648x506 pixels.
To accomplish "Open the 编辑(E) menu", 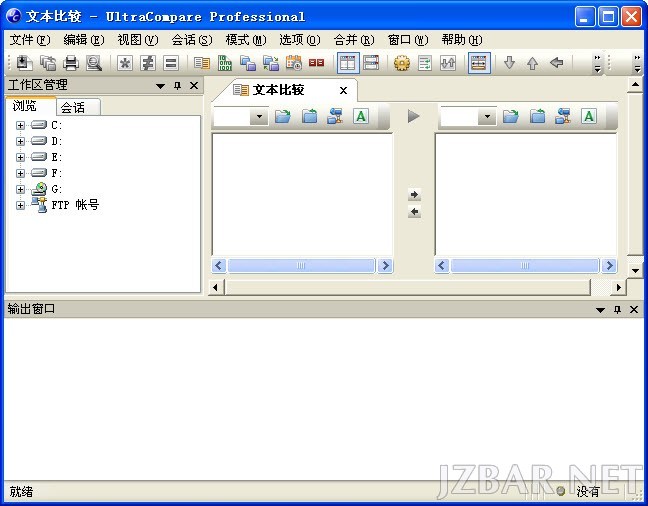I will 84,40.
